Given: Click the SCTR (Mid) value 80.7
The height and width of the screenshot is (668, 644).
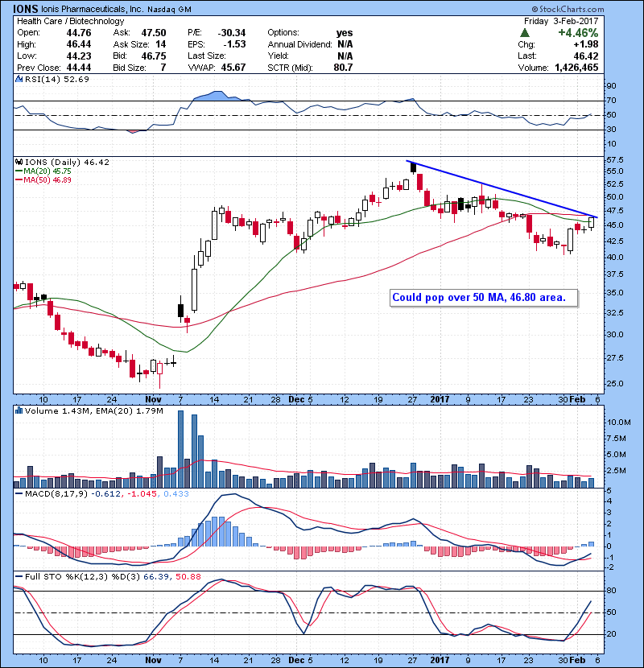Looking at the screenshot, I should pos(343,68).
